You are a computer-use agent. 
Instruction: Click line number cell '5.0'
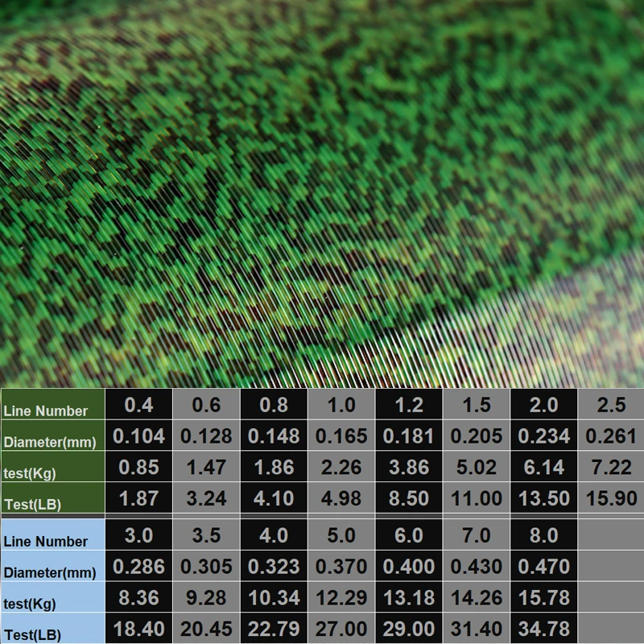click(341, 535)
